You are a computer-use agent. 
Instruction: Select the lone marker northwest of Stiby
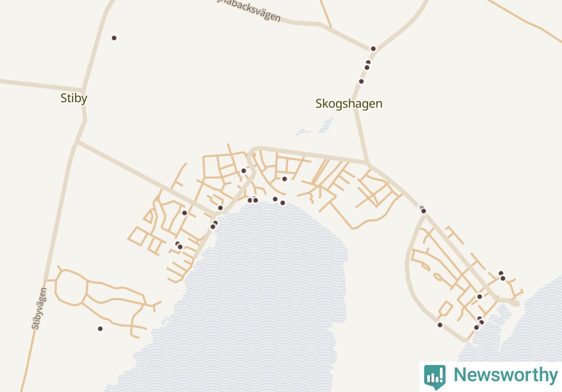point(114,38)
